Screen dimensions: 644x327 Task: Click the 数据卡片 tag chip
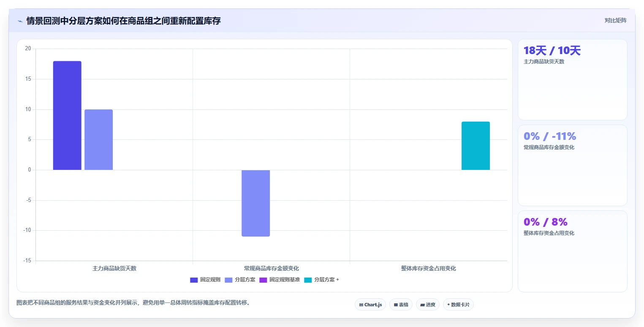pyautogui.click(x=458, y=305)
